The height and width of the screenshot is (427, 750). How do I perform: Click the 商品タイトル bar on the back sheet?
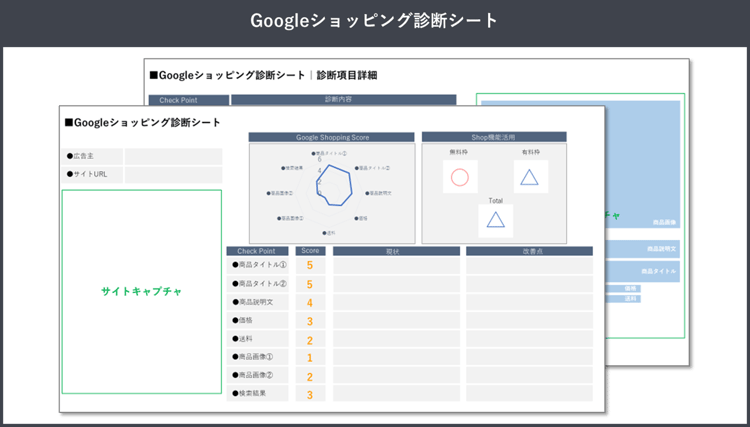(x=642, y=271)
